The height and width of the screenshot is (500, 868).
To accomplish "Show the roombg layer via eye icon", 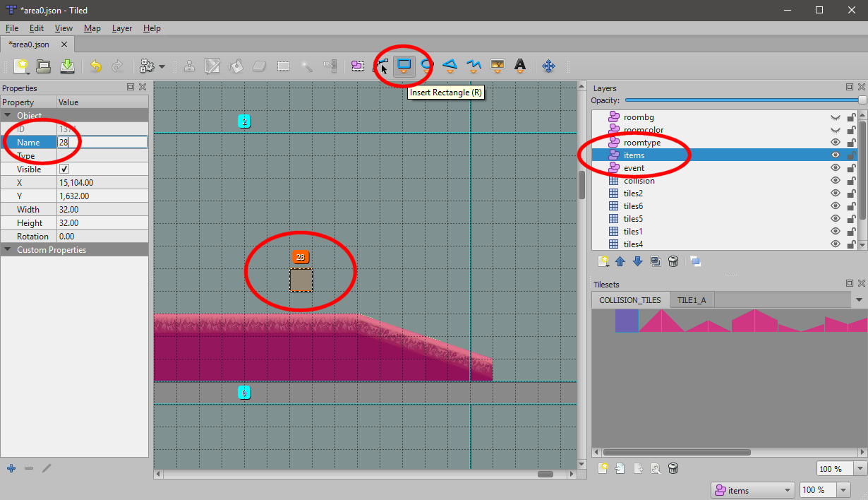I will (x=836, y=117).
